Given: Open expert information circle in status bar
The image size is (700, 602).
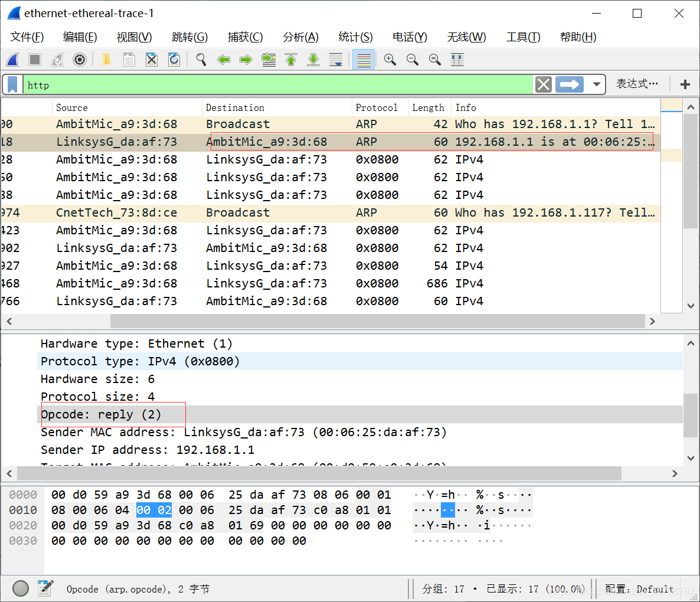Looking at the screenshot, I should pos(21,588).
